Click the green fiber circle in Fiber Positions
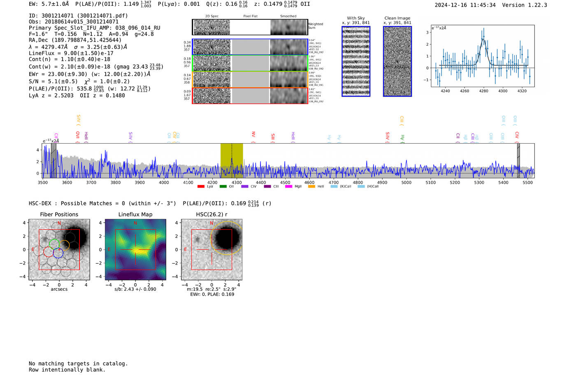 54,244
